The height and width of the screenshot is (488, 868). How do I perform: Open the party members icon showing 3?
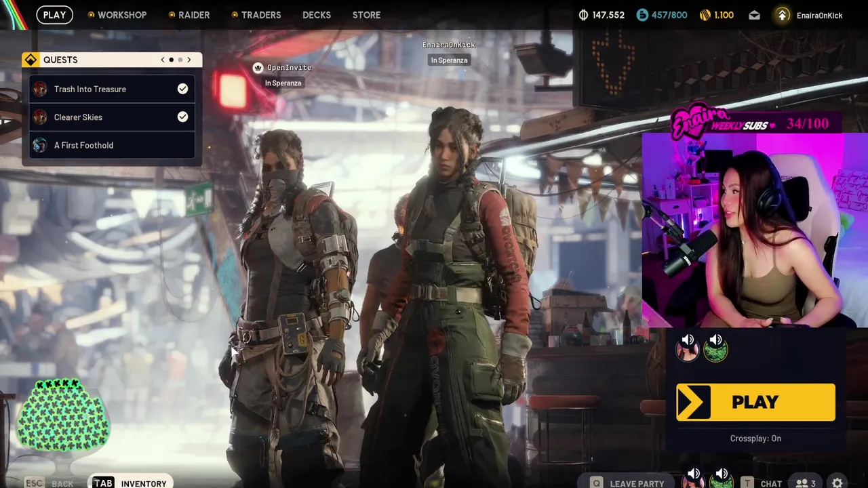(x=805, y=483)
